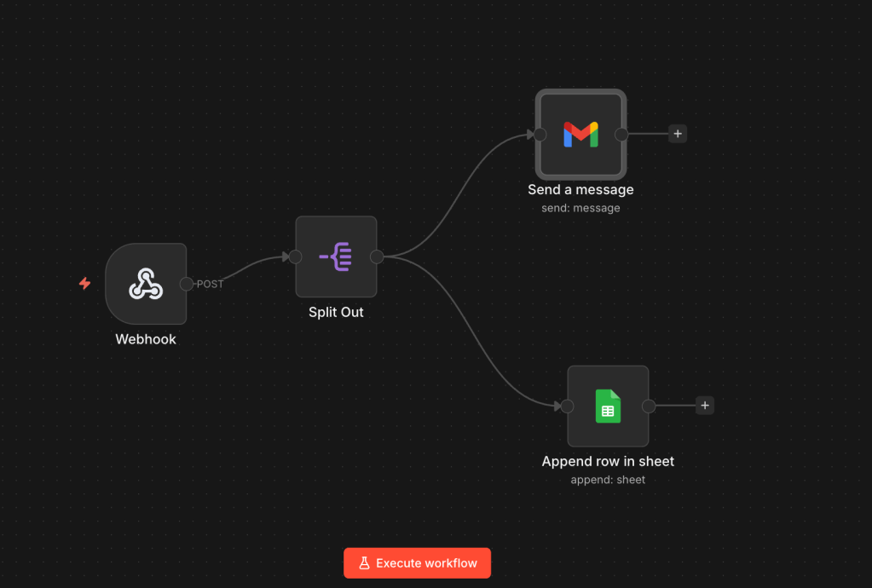Click the Webhook node name label

pos(145,338)
